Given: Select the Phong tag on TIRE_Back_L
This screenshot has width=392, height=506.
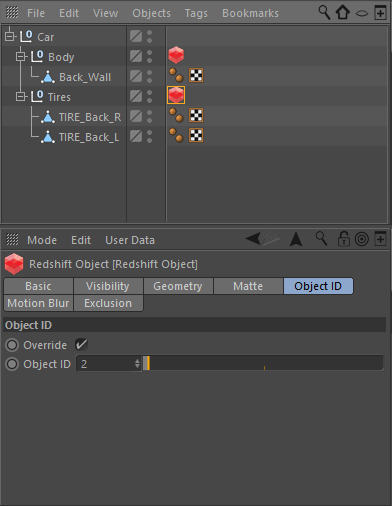Looking at the screenshot, I should [x=176, y=135].
